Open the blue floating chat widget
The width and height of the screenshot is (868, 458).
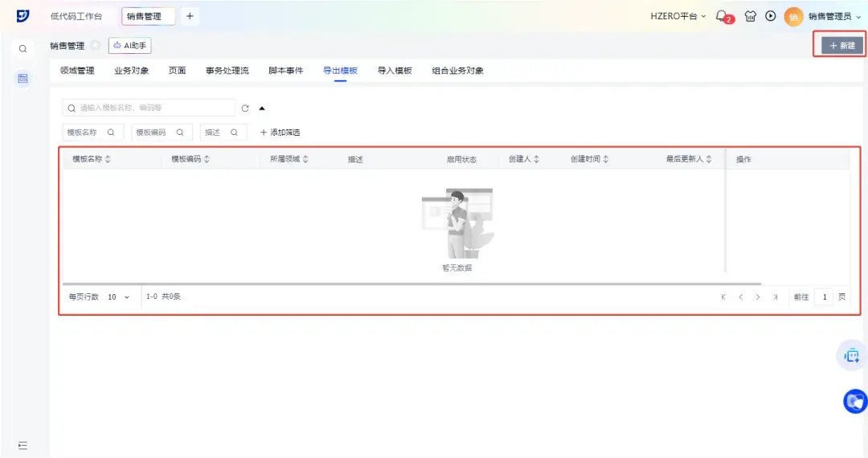tap(855, 401)
